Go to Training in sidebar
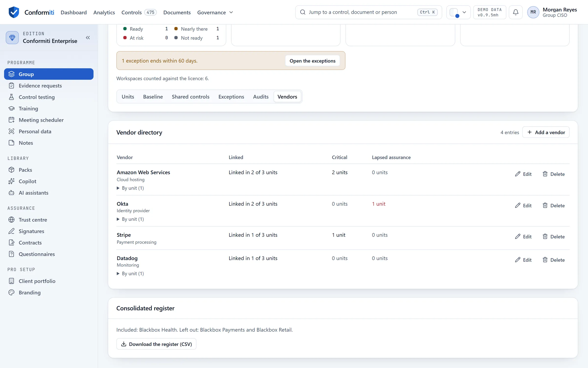 coord(49,108)
